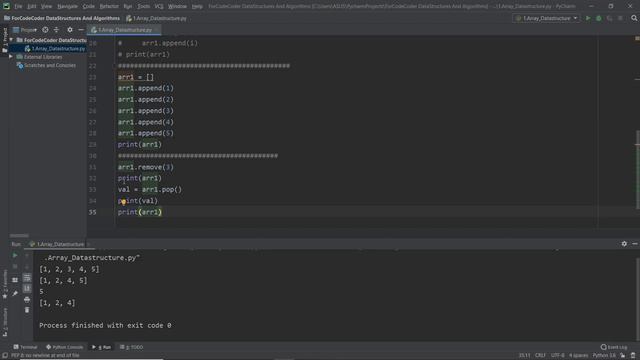Clear all Run console output (trash icon)
This screenshot has height=360, width=640.
[27, 310]
